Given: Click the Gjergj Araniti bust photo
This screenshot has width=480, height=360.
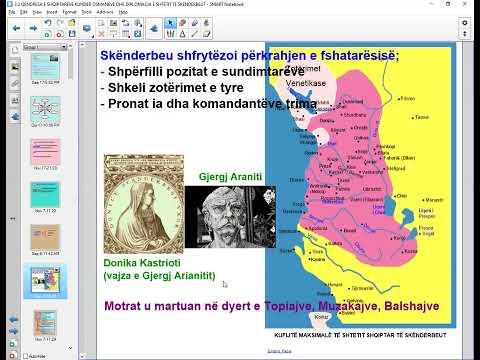Looking at the screenshot, I should click(230, 217).
